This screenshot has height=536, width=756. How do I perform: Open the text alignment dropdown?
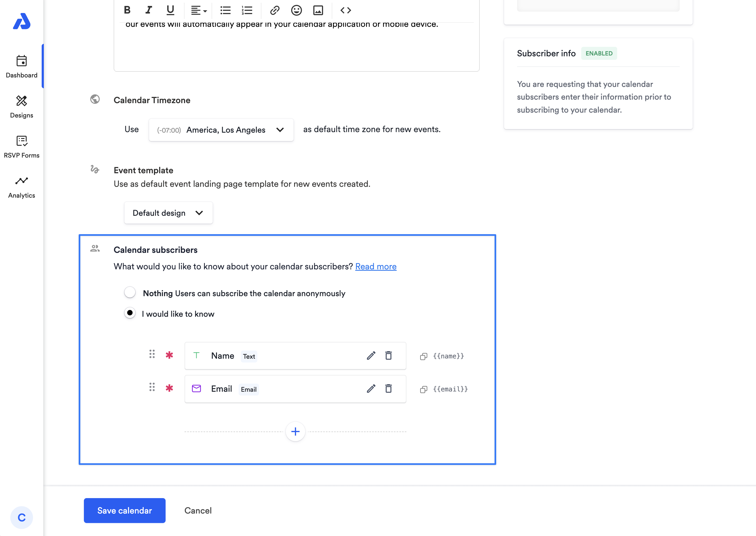pos(199,10)
